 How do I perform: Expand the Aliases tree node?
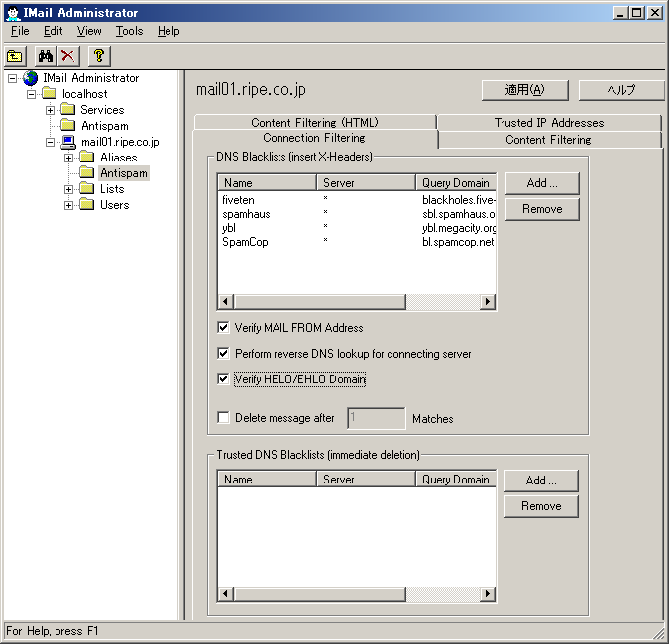point(68,158)
